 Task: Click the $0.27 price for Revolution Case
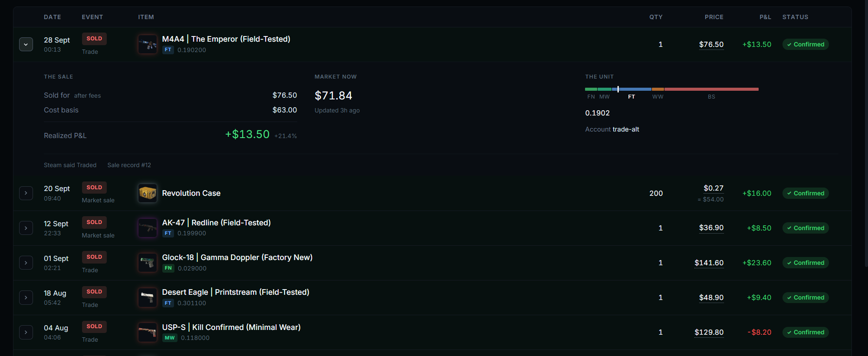pyautogui.click(x=713, y=188)
